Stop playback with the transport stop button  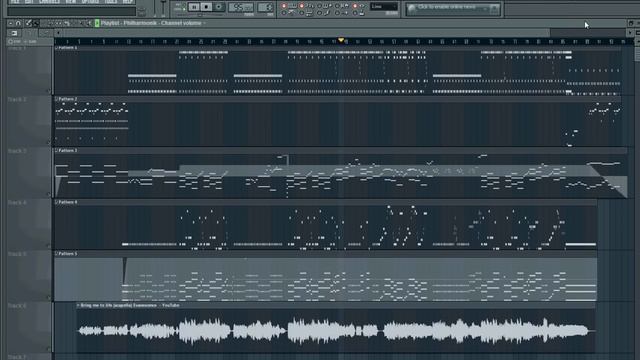[x=206, y=7]
